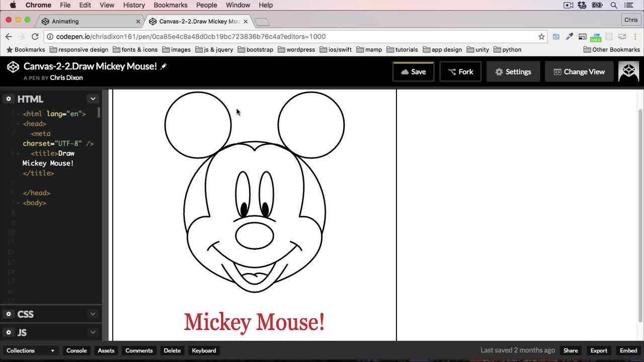Open pen Settings

[513, 72]
